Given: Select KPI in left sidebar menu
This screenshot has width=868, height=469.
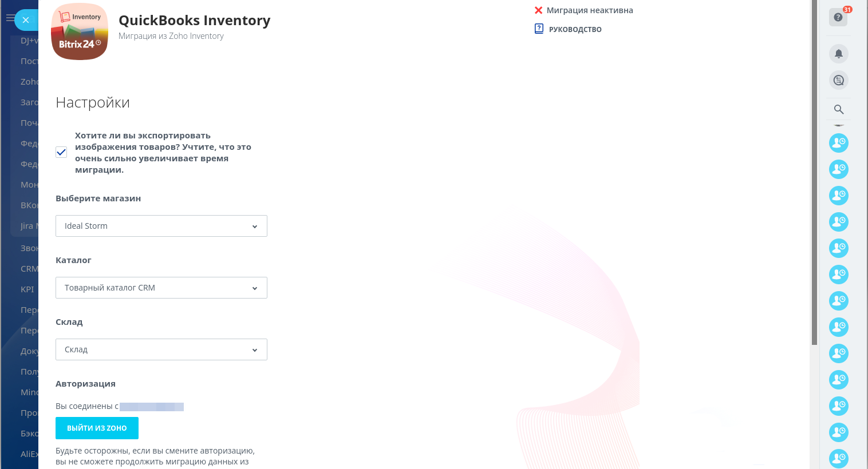Looking at the screenshot, I should (x=27, y=289).
